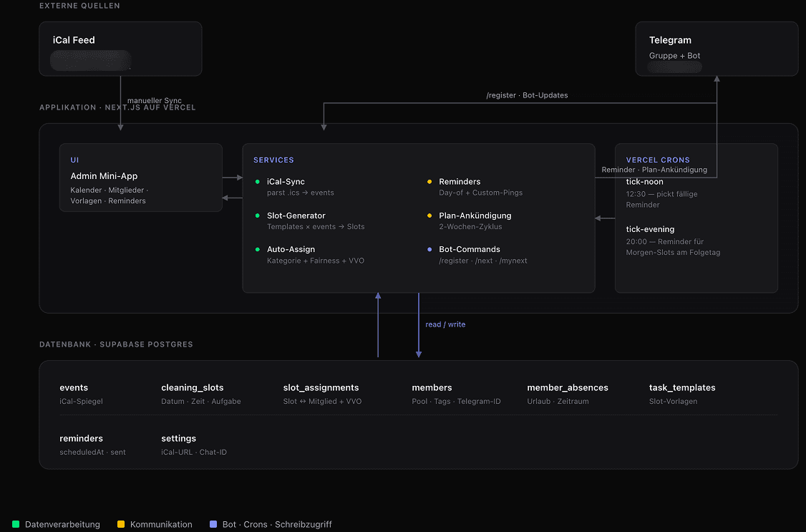Click the 'read / write' arrow label

[x=445, y=324]
